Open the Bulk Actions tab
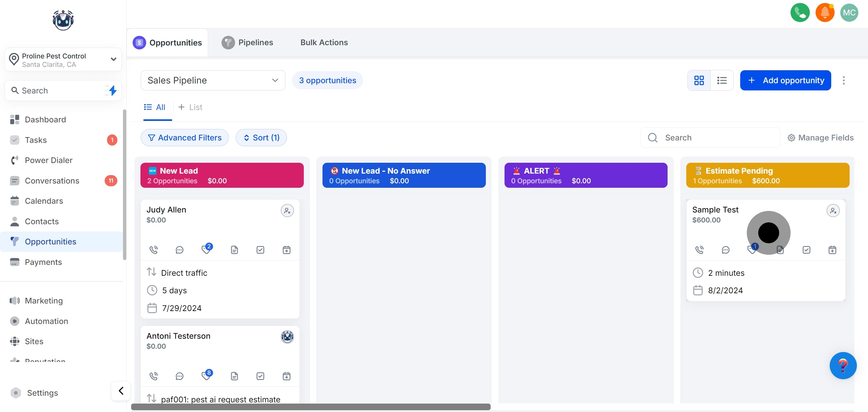This screenshot has width=868, height=412. pos(324,42)
